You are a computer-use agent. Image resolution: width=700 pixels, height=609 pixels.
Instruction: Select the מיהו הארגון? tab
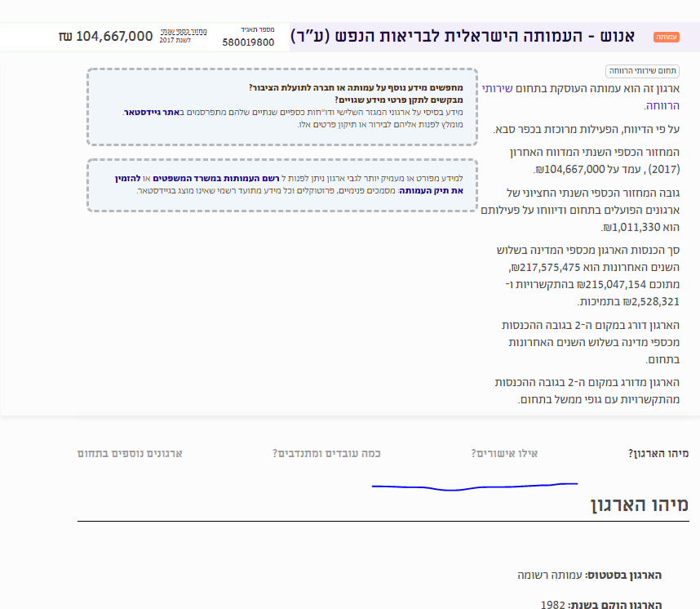(x=658, y=454)
